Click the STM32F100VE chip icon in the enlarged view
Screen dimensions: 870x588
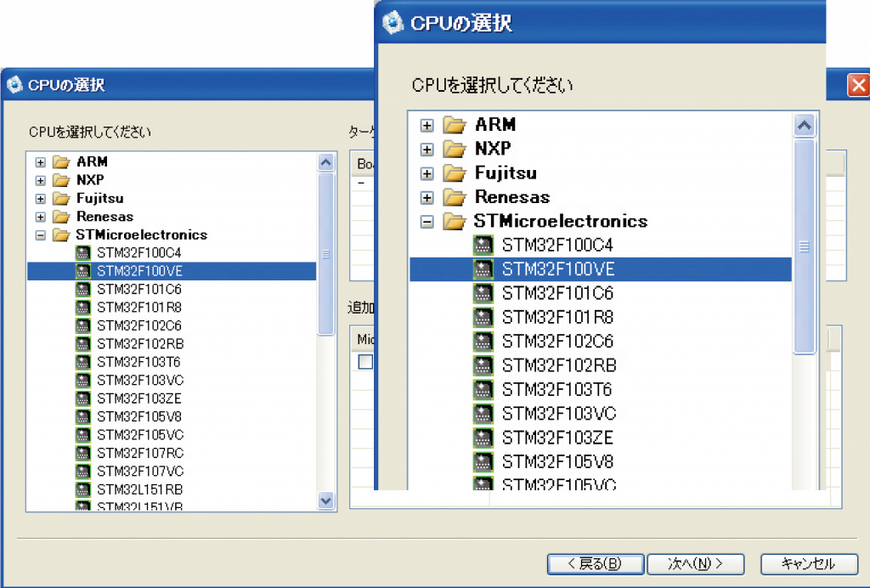click(483, 269)
